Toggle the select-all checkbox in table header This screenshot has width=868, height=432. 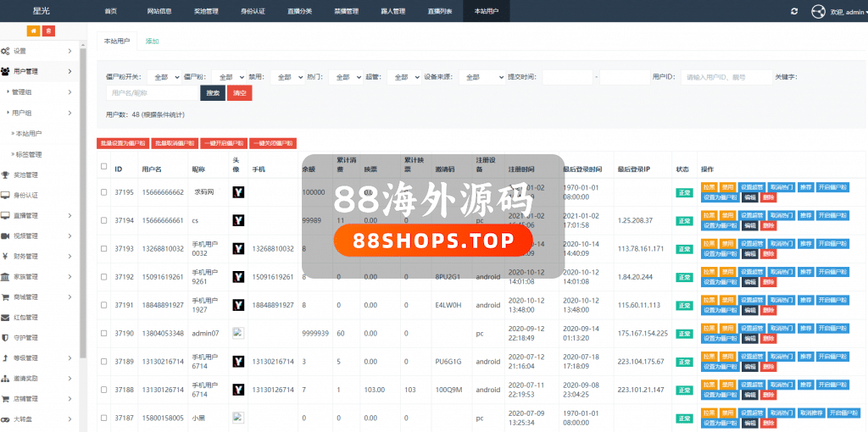(x=104, y=166)
